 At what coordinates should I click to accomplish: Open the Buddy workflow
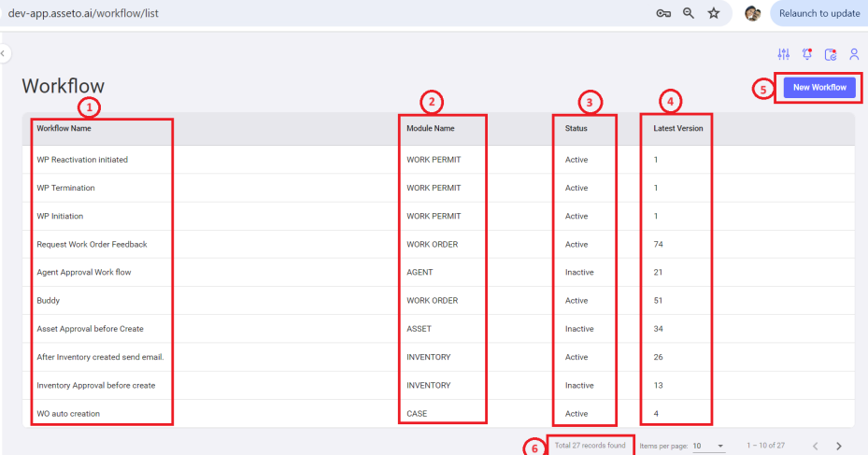click(49, 301)
